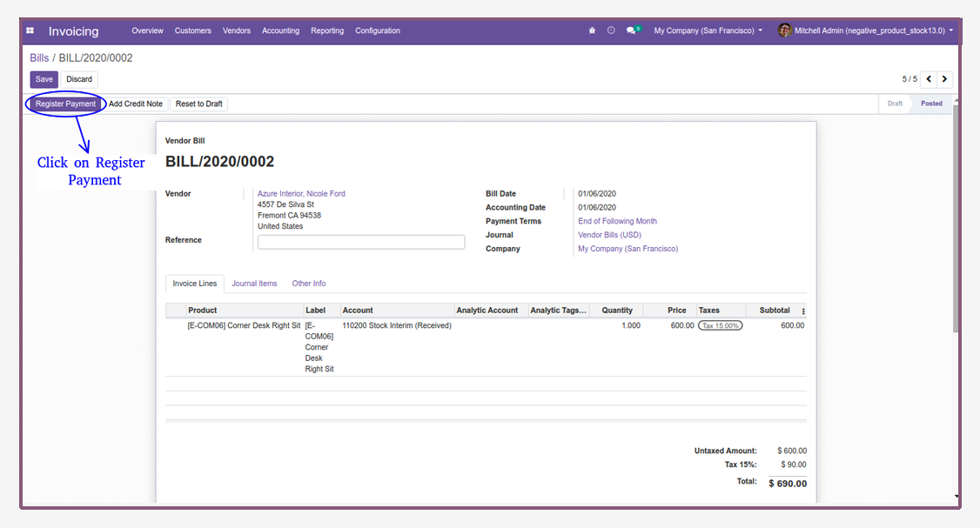Viewport: 980px width, 528px height.
Task: Open the apps grid menu icon
Action: 30,30
